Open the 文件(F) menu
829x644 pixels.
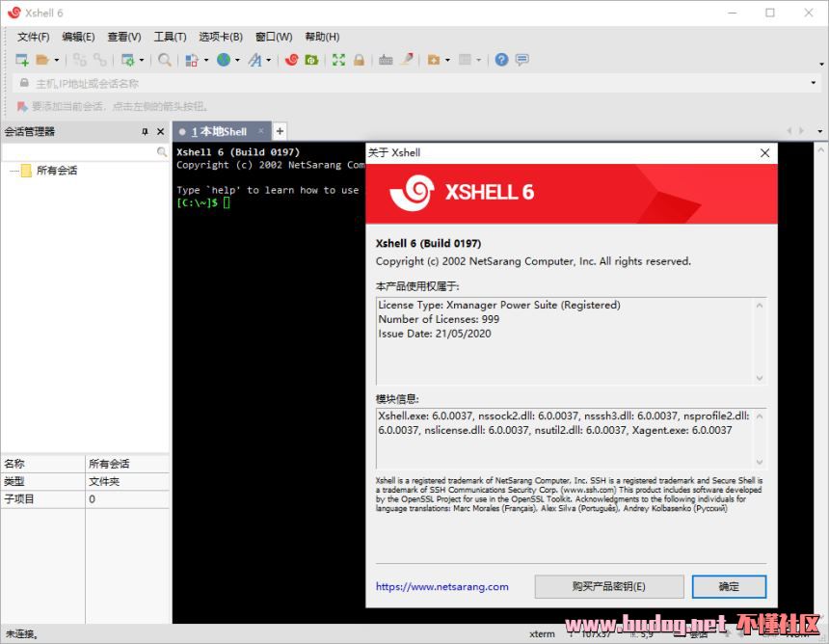pyautogui.click(x=34, y=37)
